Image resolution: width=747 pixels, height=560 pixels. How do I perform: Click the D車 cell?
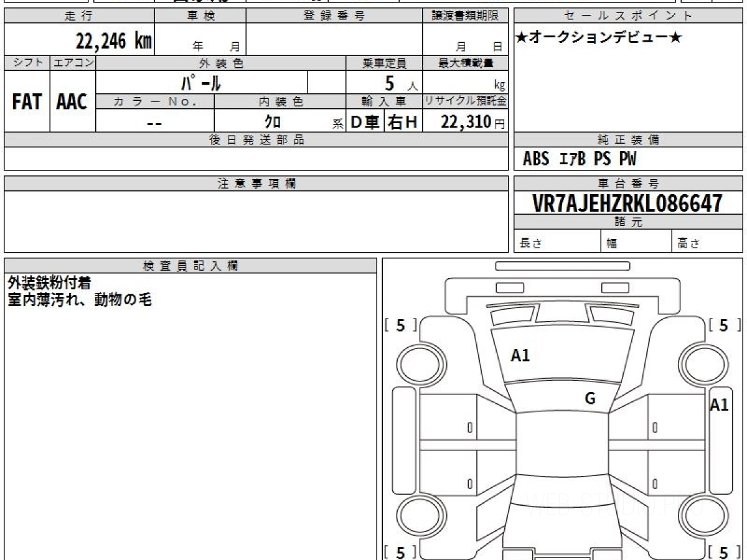pyautogui.click(x=365, y=123)
